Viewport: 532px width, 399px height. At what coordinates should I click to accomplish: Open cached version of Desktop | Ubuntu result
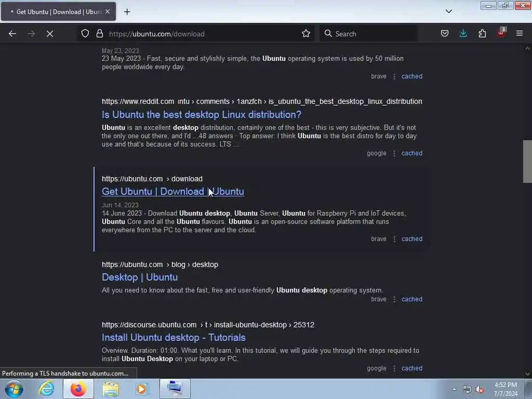(412, 299)
